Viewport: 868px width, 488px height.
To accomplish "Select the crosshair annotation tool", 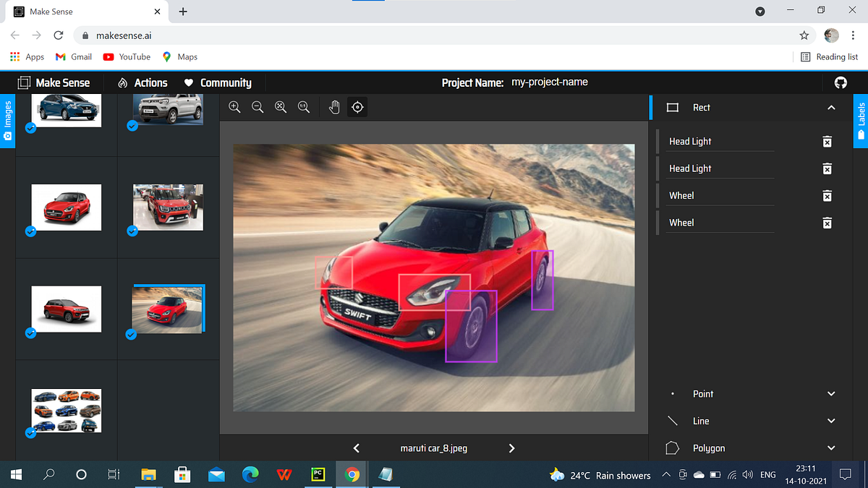I will [357, 106].
